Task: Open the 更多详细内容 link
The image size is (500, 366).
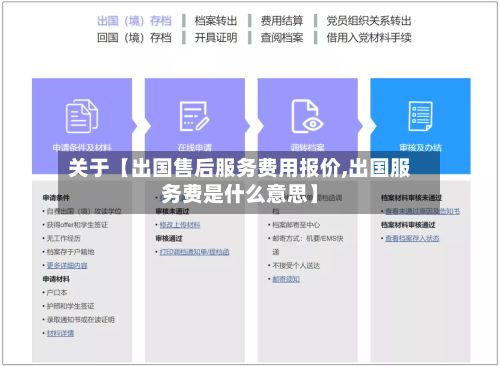Action: [x=67, y=265]
